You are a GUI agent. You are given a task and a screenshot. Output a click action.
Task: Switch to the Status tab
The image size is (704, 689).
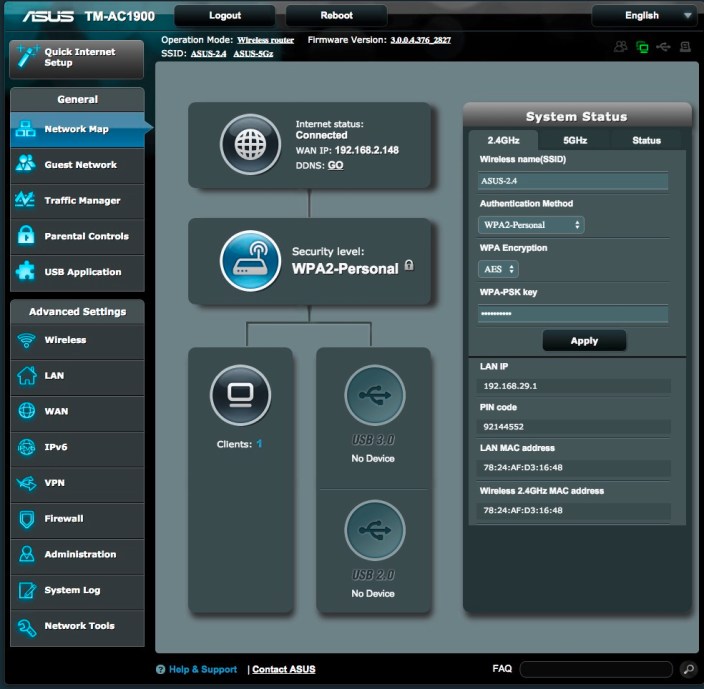pos(646,140)
